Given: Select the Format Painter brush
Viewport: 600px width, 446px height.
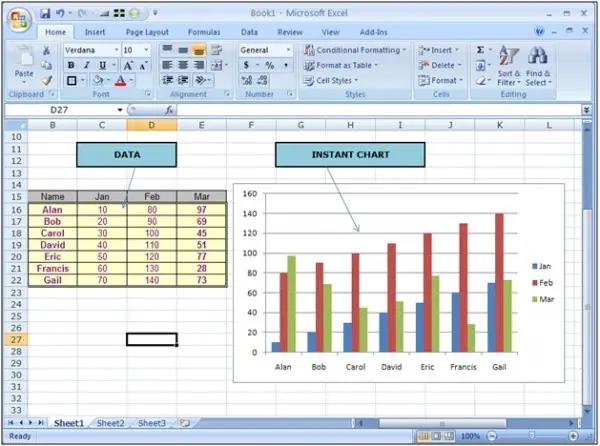Looking at the screenshot, I should [47, 80].
